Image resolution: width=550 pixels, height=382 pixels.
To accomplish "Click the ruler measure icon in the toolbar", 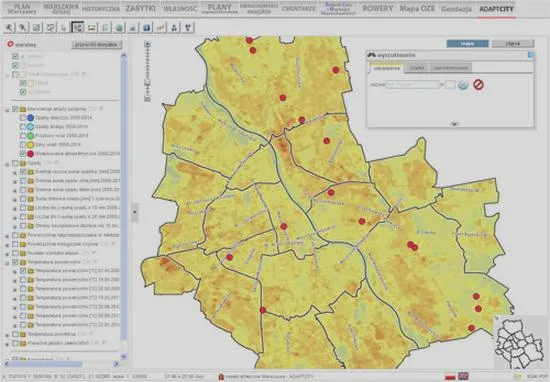I will 92,27.
